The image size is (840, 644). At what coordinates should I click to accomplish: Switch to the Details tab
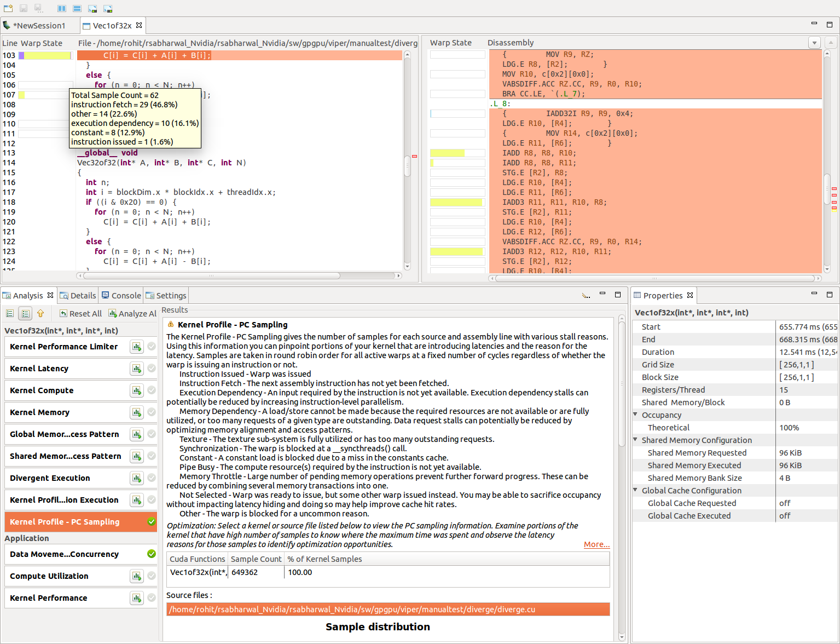click(x=78, y=296)
